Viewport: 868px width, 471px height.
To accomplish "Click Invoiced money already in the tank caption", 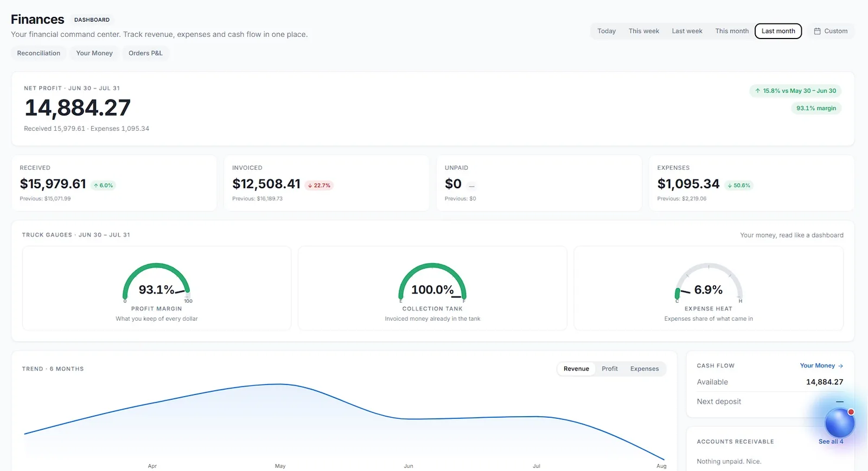I will point(432,319).
